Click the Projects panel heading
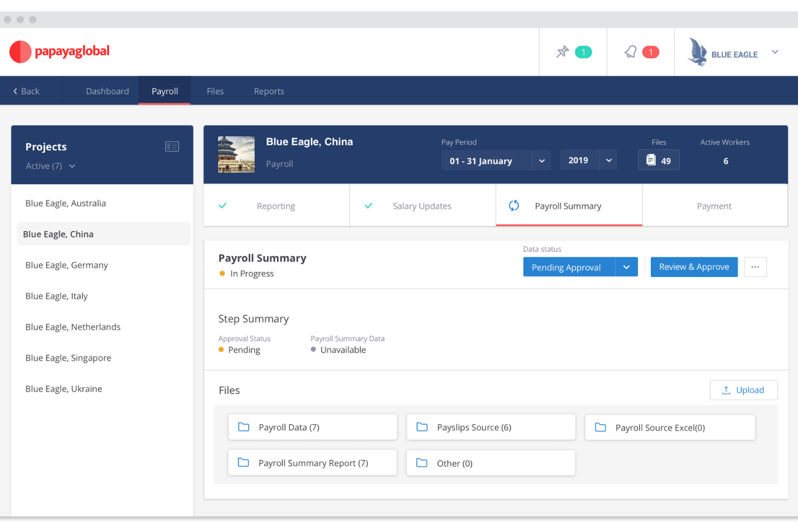The width and height of the screenshot is (798, 532). point(46,147)
